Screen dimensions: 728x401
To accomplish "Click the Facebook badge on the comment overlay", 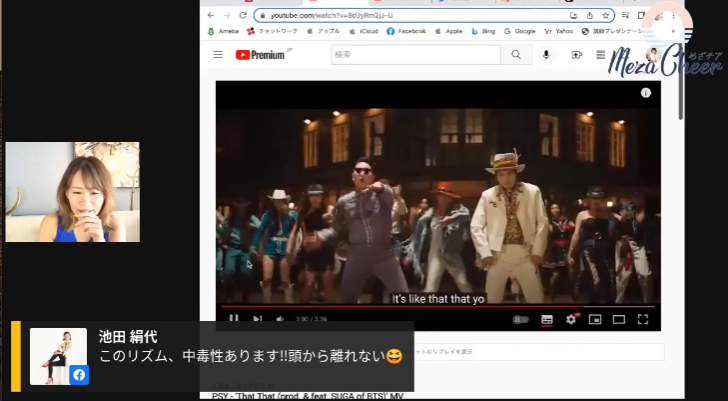I will pos(79,375).
